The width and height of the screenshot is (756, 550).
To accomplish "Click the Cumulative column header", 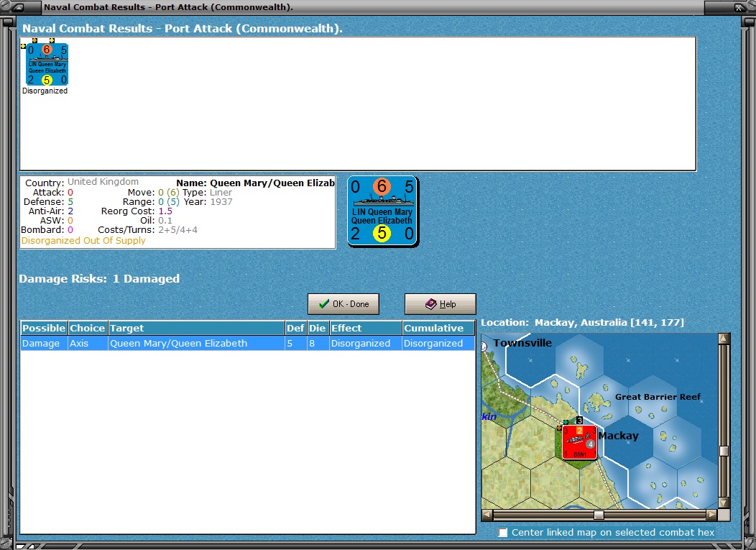I will [438, 328].
